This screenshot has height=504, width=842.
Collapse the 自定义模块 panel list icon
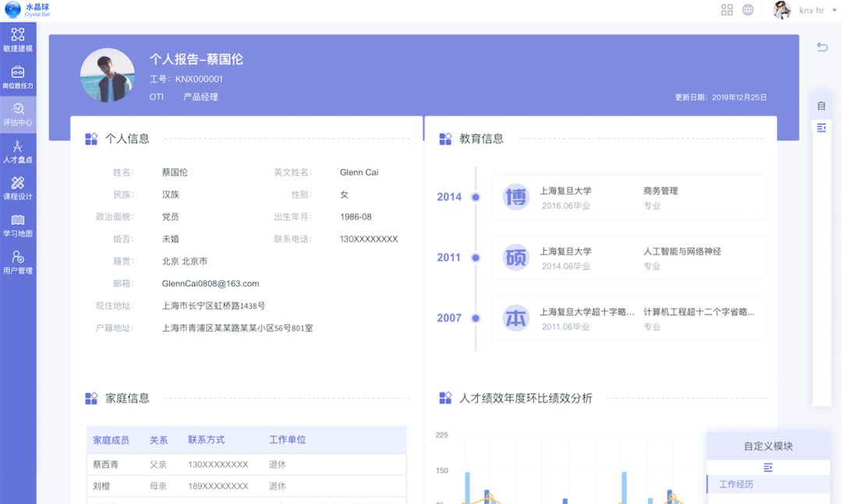[768, 467]
